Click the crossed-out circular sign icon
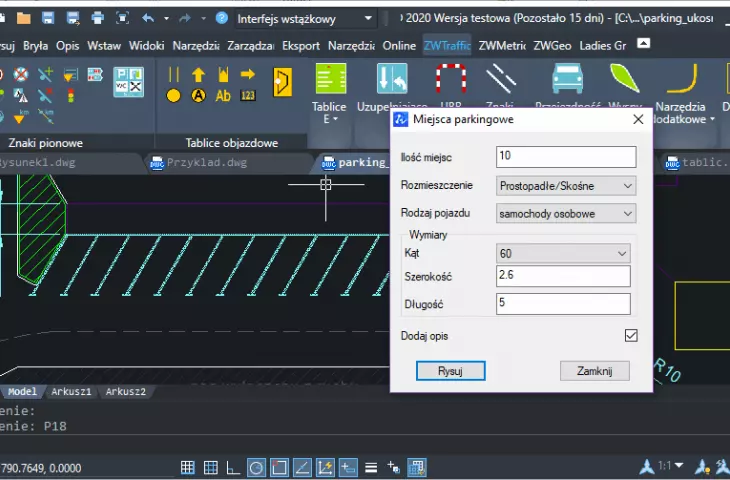Screen dimensions: 730x480 point(20,74)
